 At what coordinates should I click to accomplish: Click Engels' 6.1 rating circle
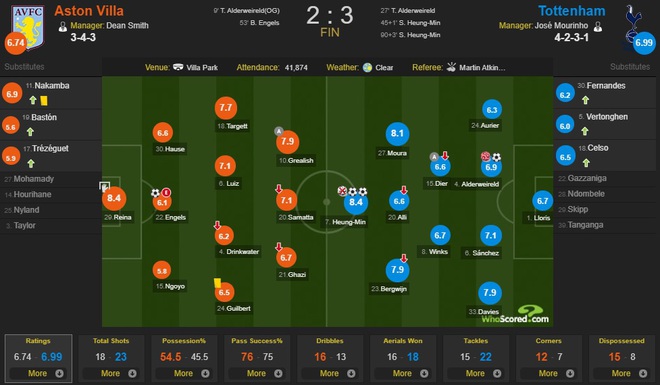[x=162, y=202]
